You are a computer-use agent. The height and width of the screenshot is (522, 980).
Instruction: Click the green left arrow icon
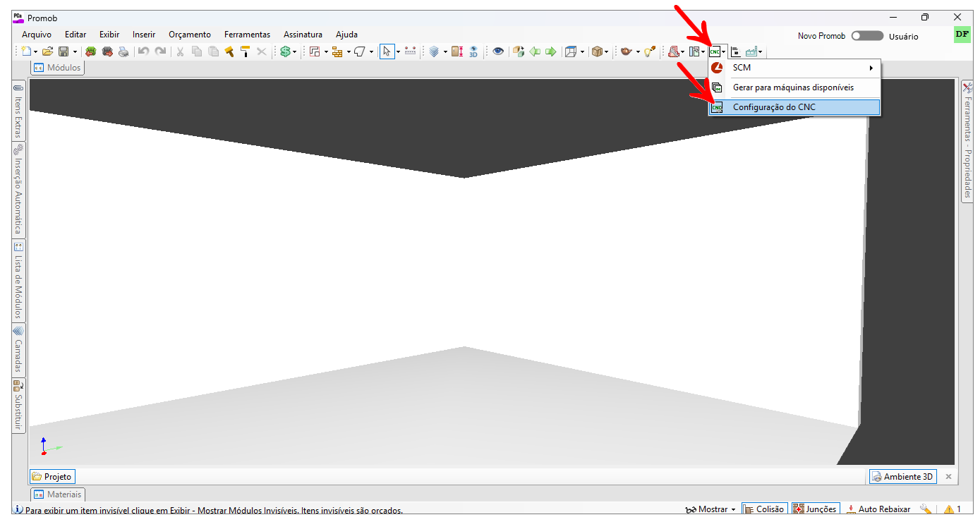(535, 51)
